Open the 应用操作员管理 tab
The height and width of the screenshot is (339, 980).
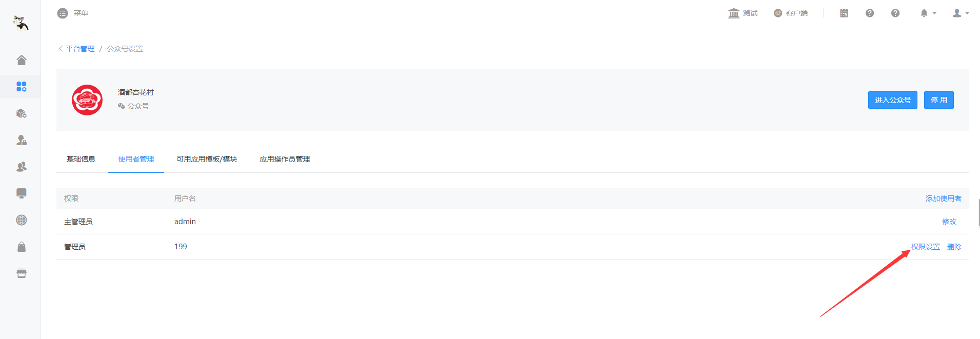click(285, 159)
